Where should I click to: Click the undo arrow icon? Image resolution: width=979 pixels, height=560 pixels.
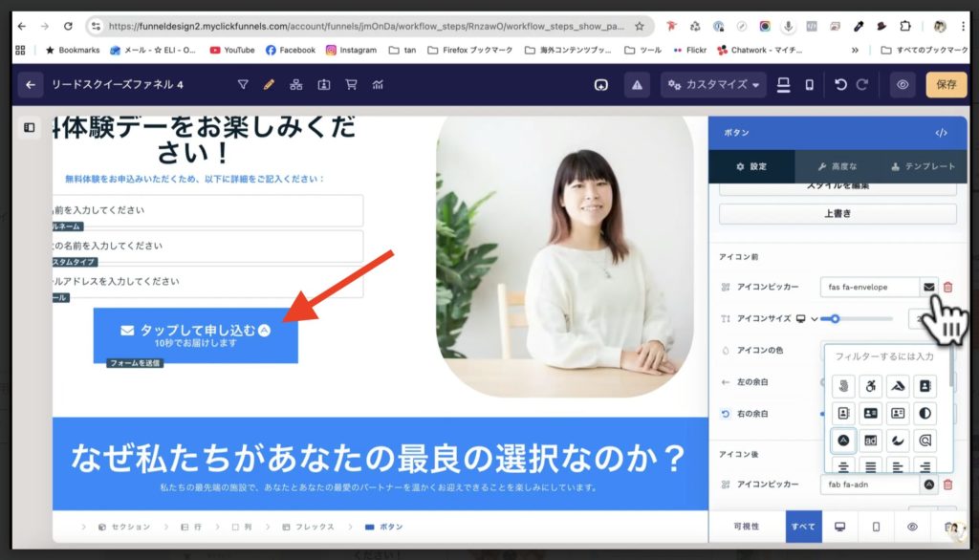[x=840, y=85]
